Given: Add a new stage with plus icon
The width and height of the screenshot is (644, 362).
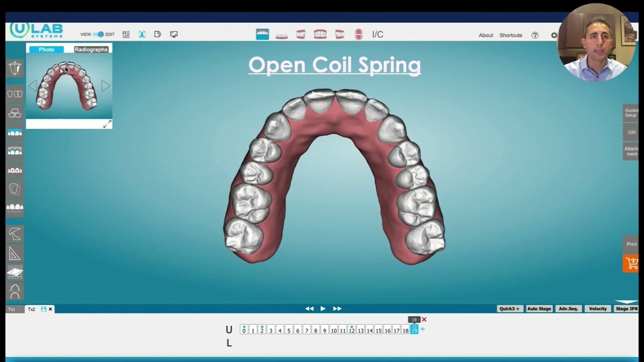Looking at the screenshot, I should click(422, 329).
